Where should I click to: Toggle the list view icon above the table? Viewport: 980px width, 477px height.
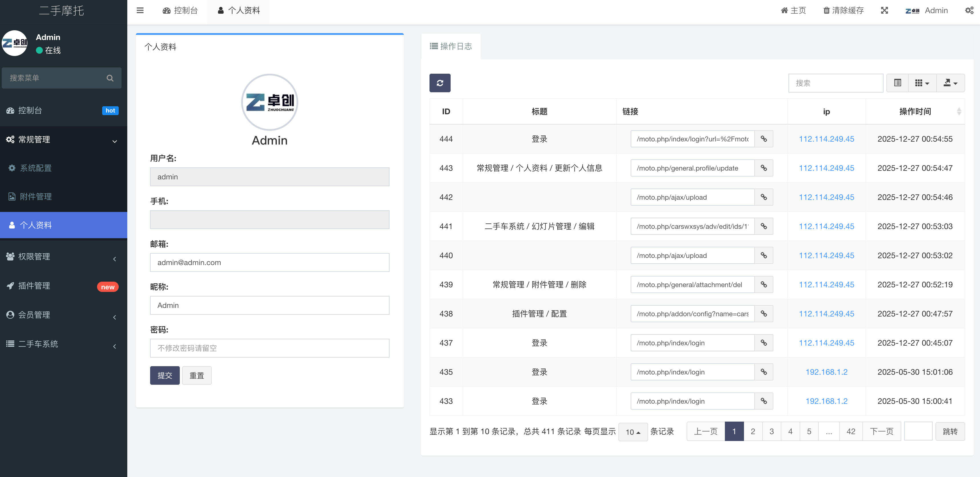[x=897, y=83]
